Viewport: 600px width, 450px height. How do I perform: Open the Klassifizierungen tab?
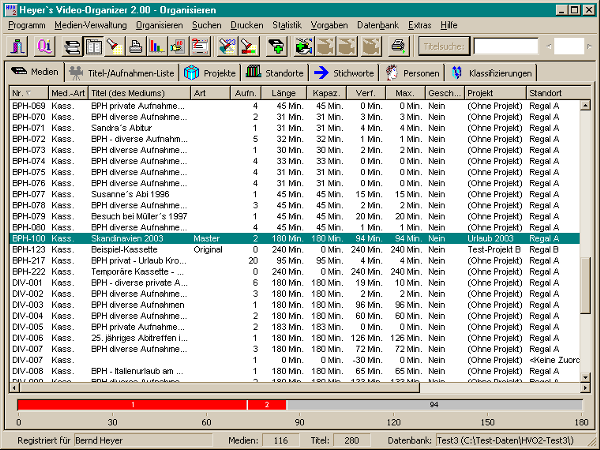[492, 72]
